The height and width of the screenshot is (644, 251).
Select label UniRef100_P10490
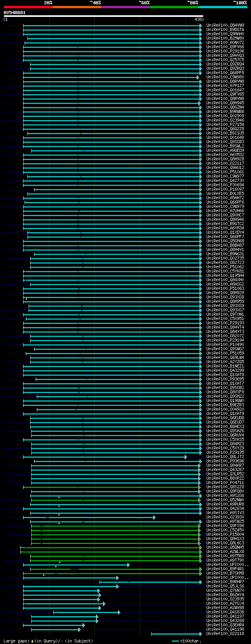click(225, 345)
